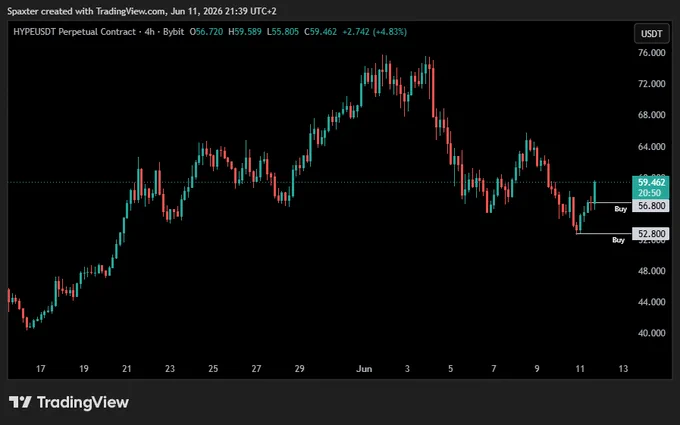680x425 pixels.
Task: Click the change value +2.742 (+4.83%)
Action: 374,32
